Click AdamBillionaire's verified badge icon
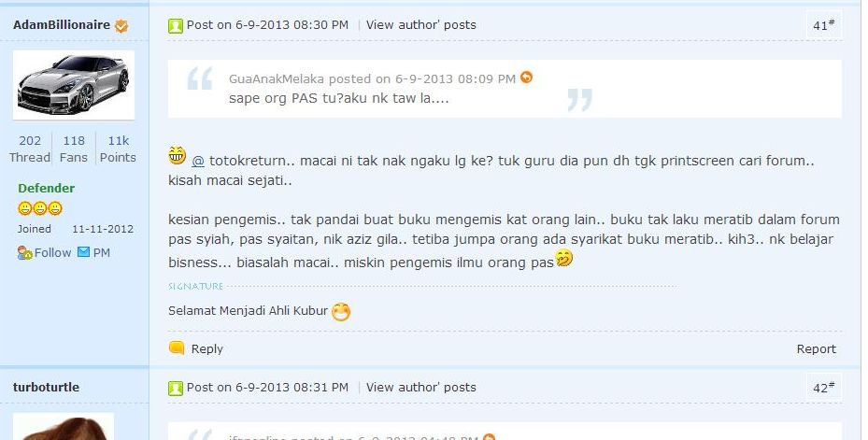Viewport: 868px width, 440px height. [121, 25]
